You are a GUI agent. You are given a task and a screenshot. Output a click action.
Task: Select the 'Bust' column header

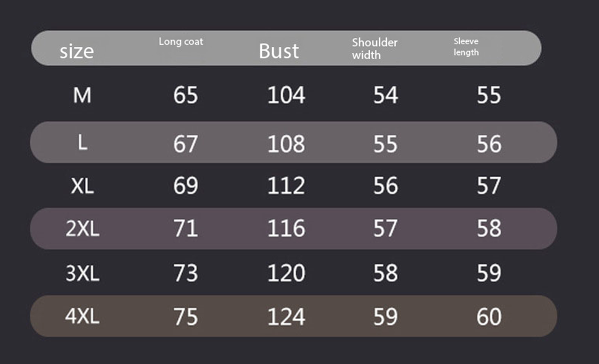point(279,51)
